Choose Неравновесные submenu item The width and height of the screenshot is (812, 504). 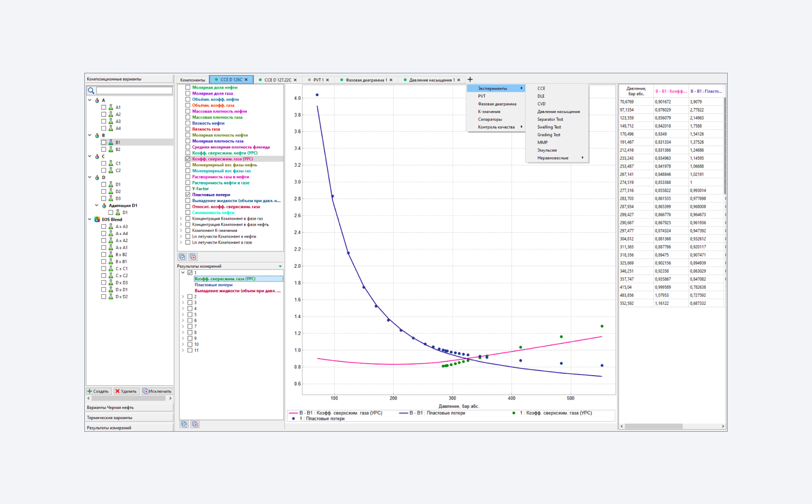(557, 158)
